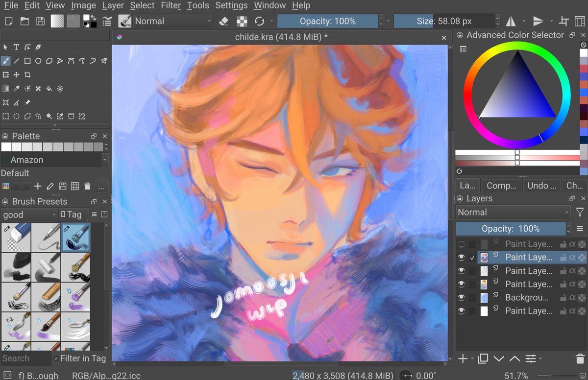Image resolution: width=588 pixels, height=380 pixels.
Task: Select the Ellipse shape tool
Action: [38, 61]
